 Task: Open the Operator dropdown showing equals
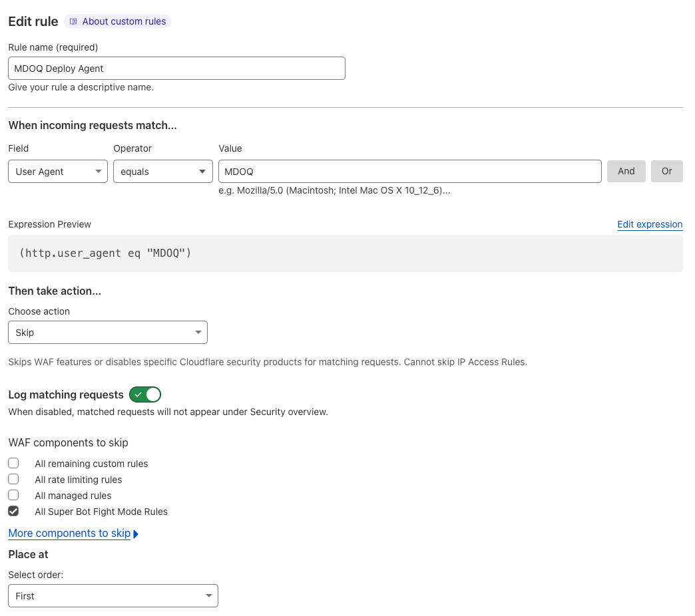162,172
